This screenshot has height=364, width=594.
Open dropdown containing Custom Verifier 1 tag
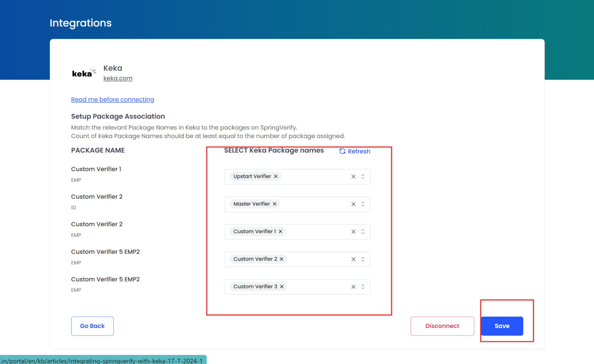pyautogui.click(x=363, y=232)
